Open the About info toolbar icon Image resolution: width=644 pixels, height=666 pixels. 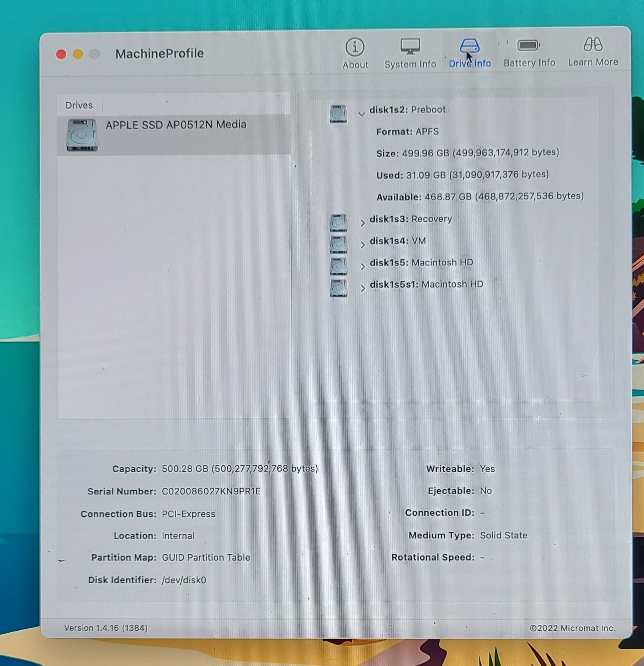click(355, 47)
